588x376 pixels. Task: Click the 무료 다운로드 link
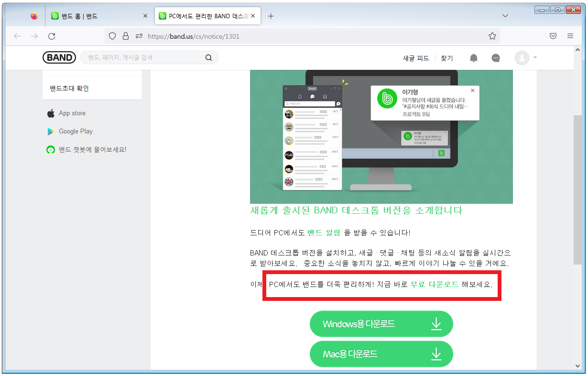click(435, 284)
